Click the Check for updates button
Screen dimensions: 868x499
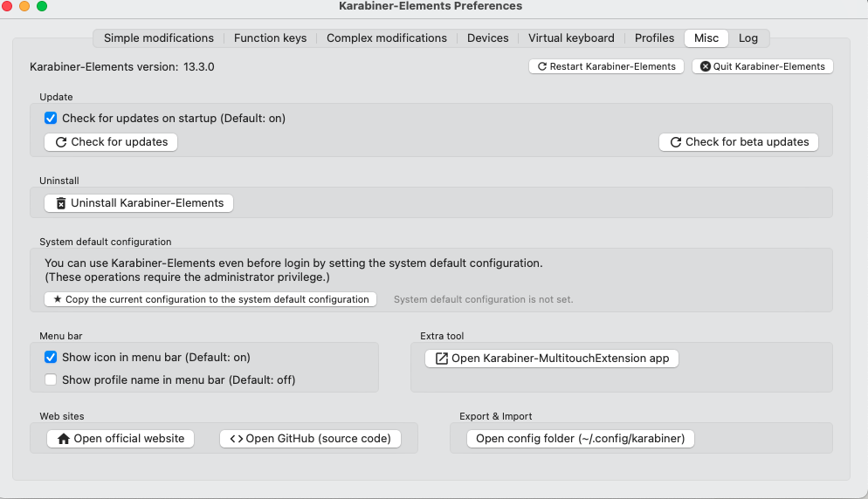pyautogui.click(x=111, y=142)
